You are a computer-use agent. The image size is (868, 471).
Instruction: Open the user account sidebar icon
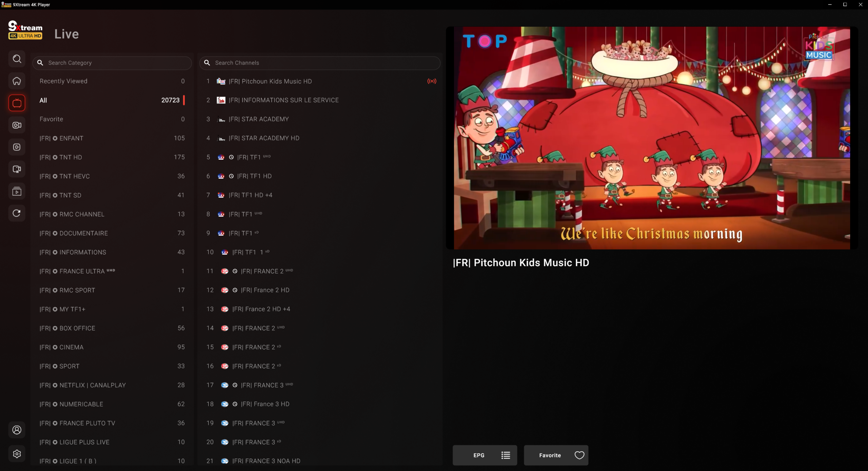[17, 430]
